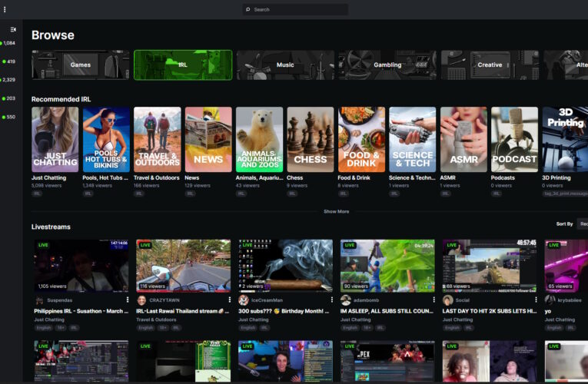Choose the Creative category tab
Screen dimensions: 588x384
tap(490, 65)
